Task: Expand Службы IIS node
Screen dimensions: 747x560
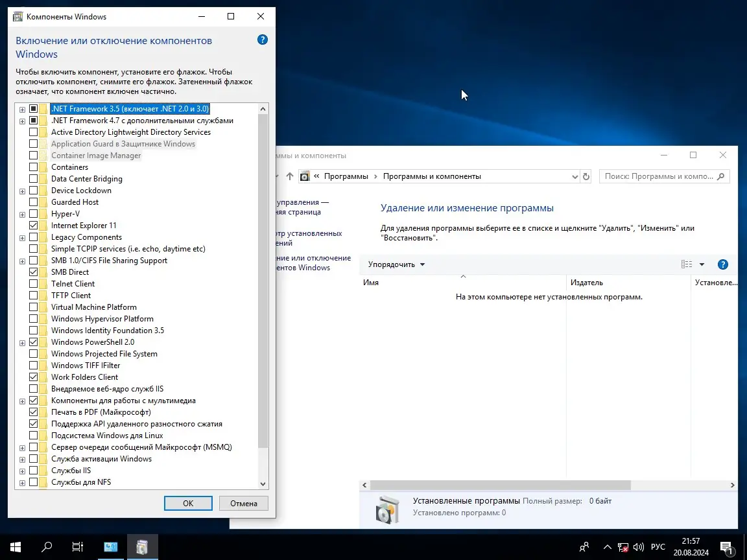Action: pyautogui.click(x=23, y=471)
